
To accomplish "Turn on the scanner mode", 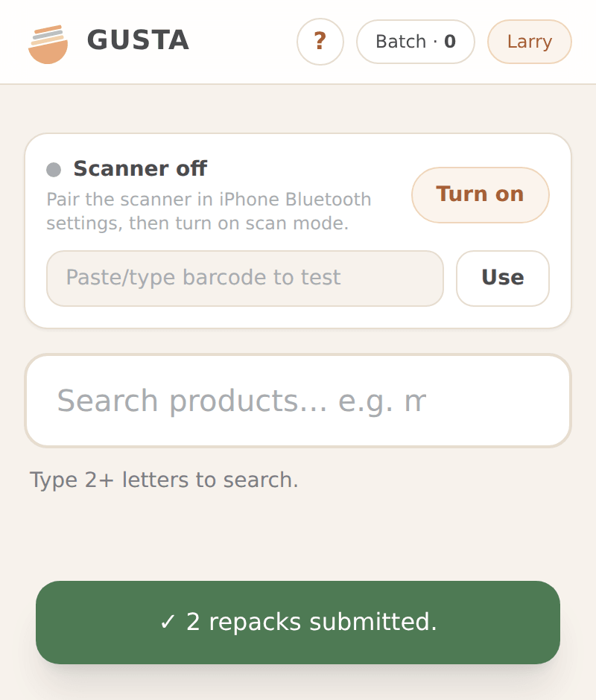I will coord(481,194).
